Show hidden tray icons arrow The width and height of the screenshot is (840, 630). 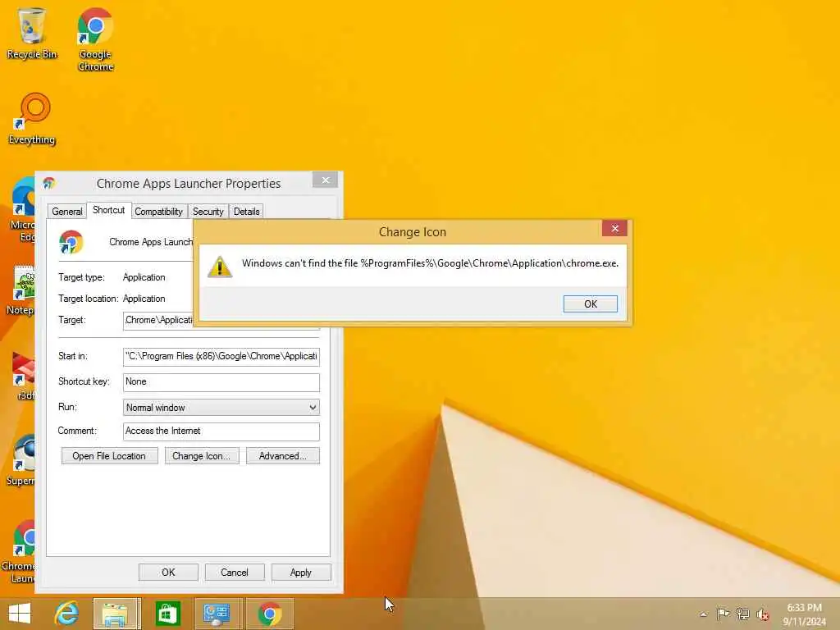point(703,614)
